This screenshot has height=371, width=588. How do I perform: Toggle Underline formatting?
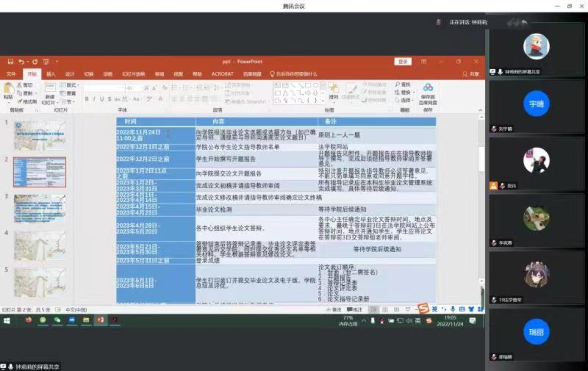pyautogui.click(x=102, y=99)
